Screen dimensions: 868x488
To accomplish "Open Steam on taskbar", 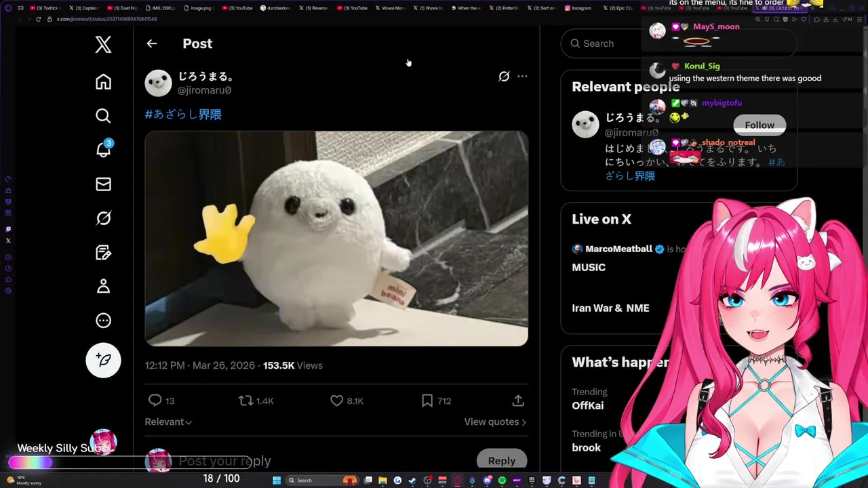I will pyautogui.click(x=412, y=481).
